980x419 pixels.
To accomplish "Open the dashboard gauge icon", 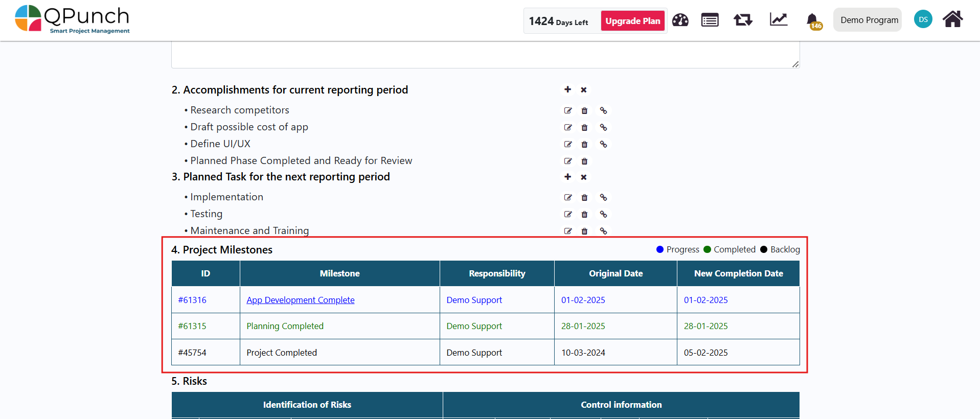I will point(680,20).
